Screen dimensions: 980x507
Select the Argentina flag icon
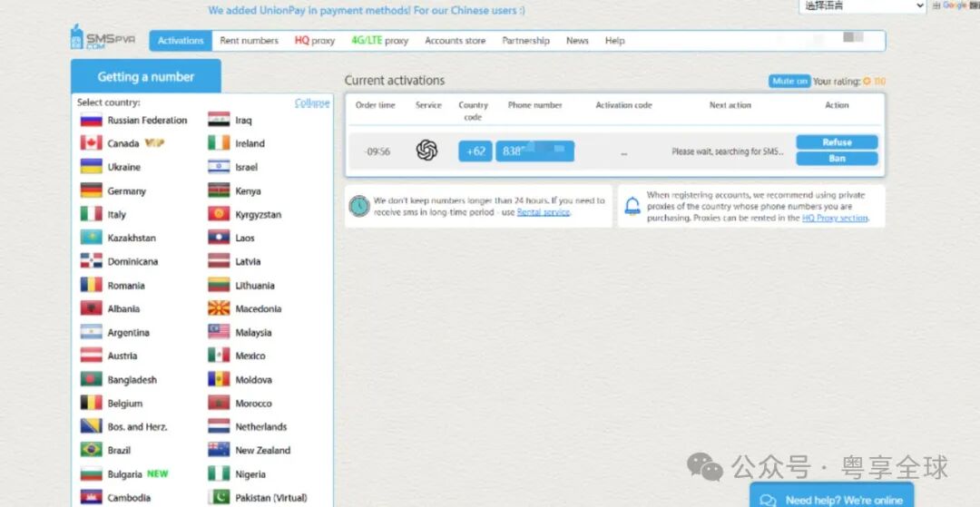coord(92,332)
